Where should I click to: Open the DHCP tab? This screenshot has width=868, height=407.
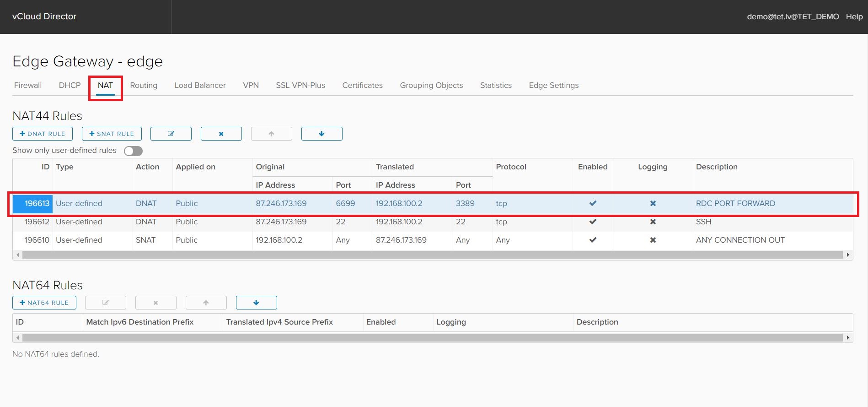coord(70,85)
